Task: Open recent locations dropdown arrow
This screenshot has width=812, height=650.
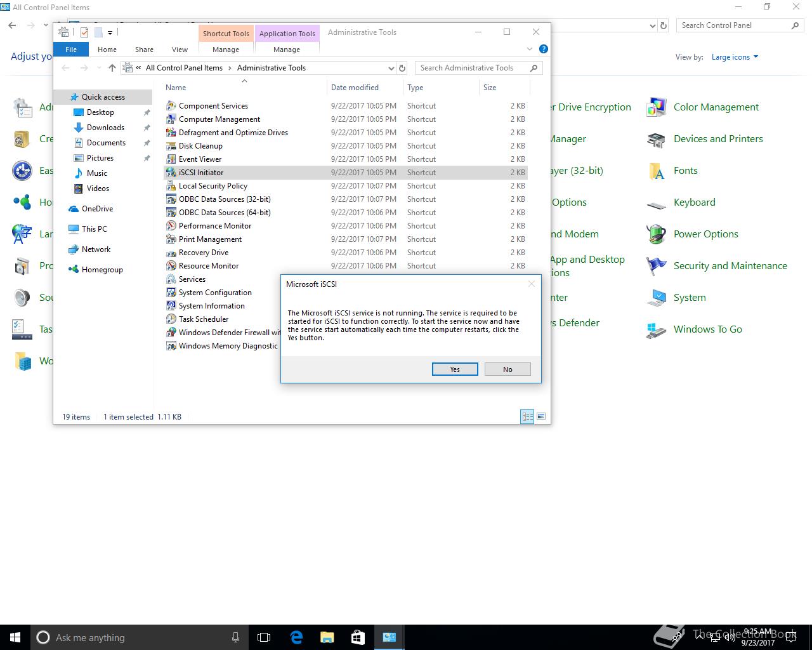Action: 99,68
